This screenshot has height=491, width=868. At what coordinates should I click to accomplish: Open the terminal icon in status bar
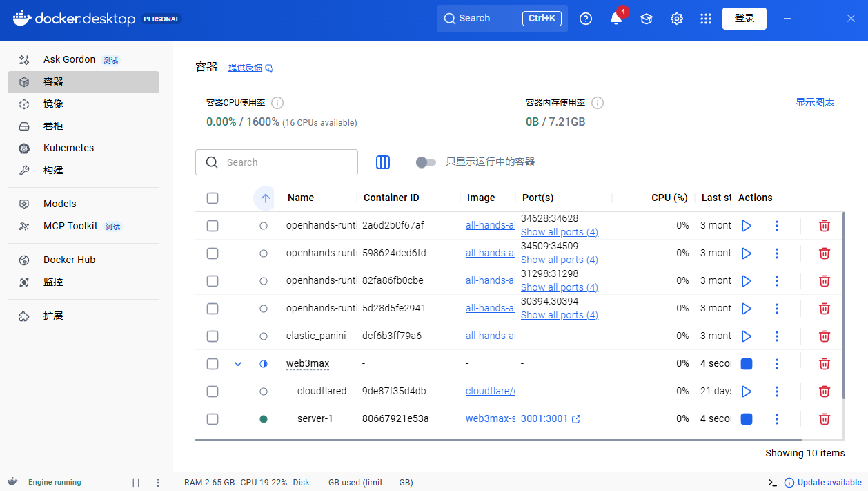(773, 483)
